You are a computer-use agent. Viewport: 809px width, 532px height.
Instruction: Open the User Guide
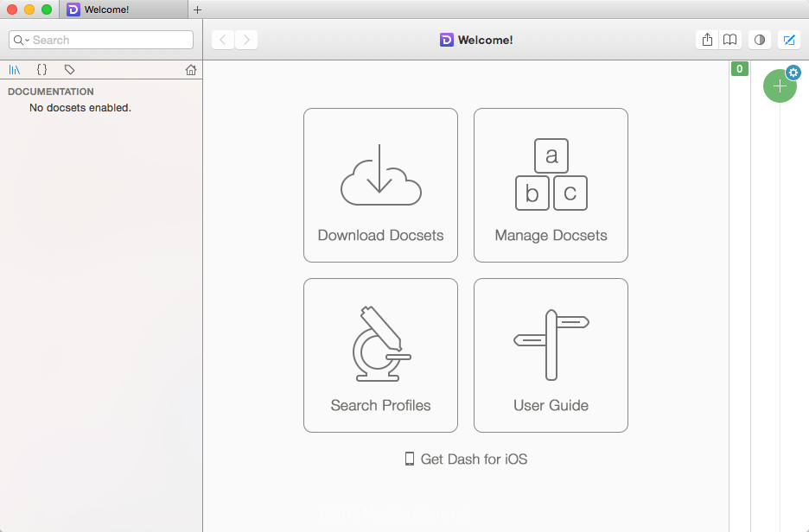(551, 355)
